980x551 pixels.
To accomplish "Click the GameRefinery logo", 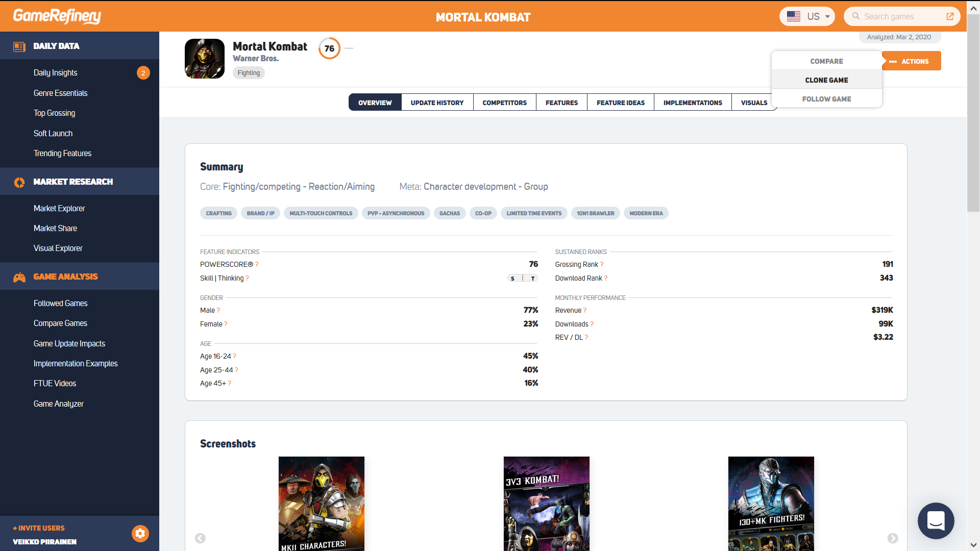I will pos(57,16).
